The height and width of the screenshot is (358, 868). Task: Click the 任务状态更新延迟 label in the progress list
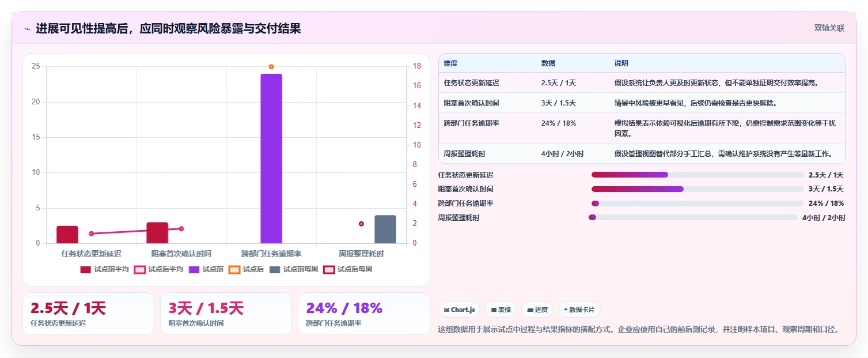(x=465, y=175)
